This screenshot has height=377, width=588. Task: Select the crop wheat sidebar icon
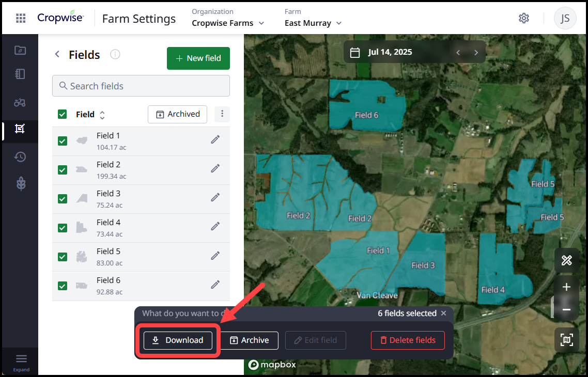coord(20,184)
